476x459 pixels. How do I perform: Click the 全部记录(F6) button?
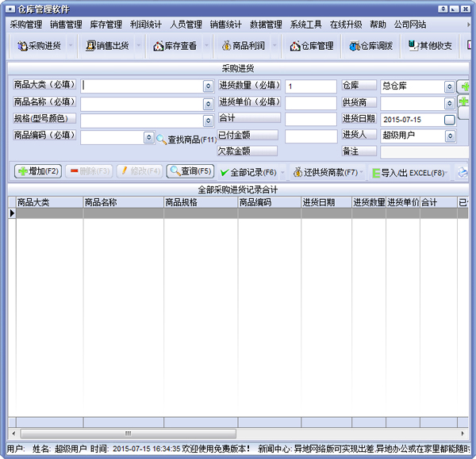(248, 172)
